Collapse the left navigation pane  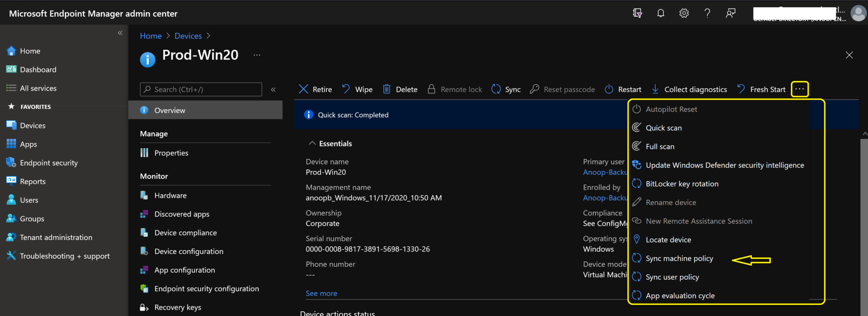120,33
